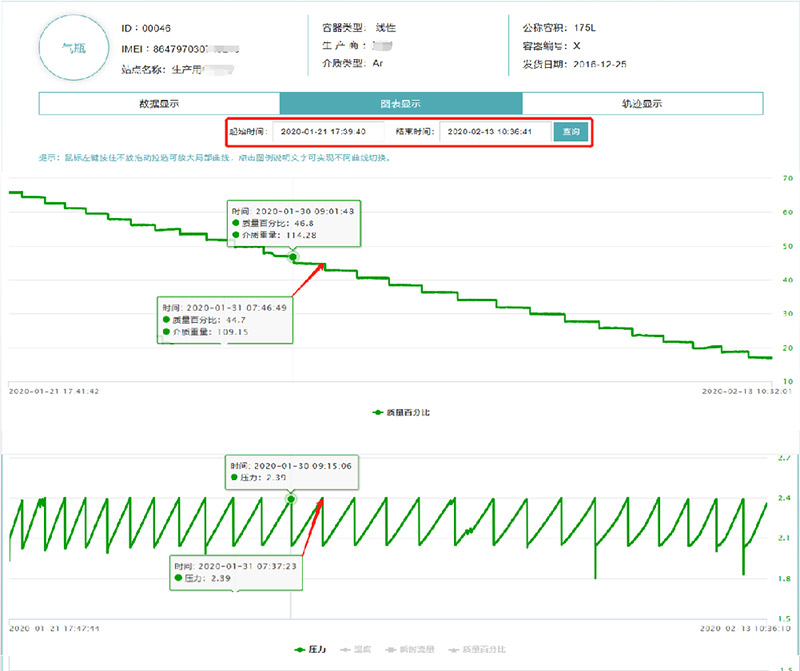The width and height of the screenshot is (800, 671).
Task: Select the 图表显示 tab
Action: pyautogui.click(x=400, y=104)
